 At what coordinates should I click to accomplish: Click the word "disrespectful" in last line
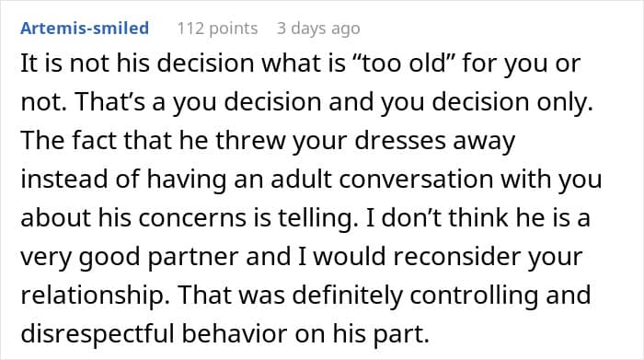(98, 333)
